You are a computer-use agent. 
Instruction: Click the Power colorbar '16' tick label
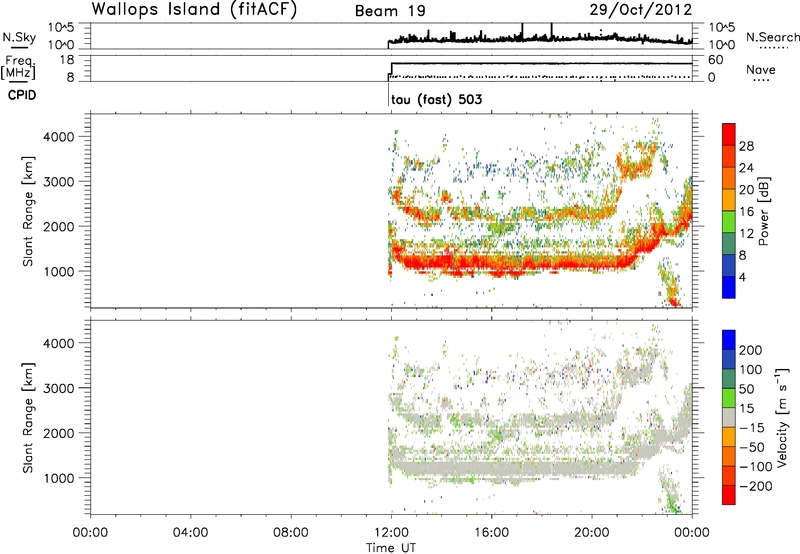[746, 212]
